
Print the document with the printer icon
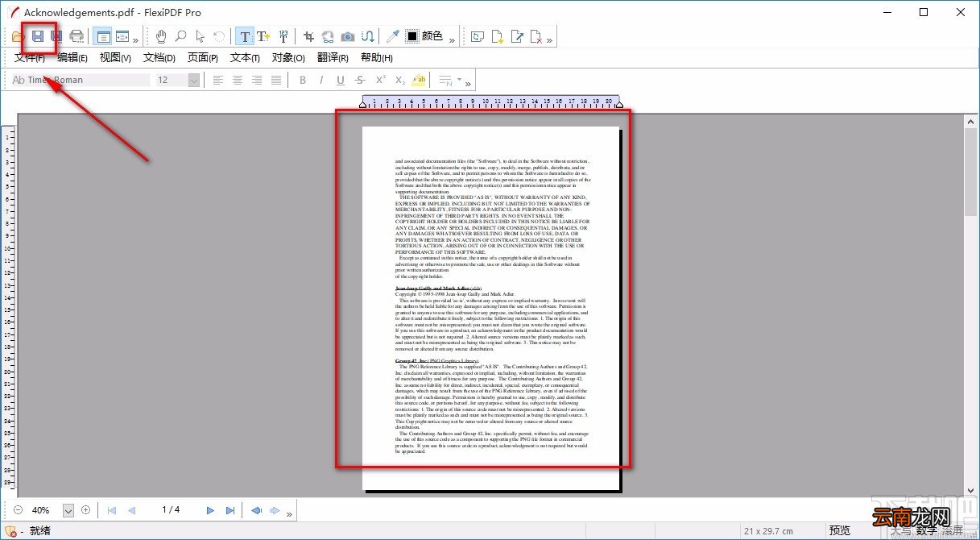[76, 36]
